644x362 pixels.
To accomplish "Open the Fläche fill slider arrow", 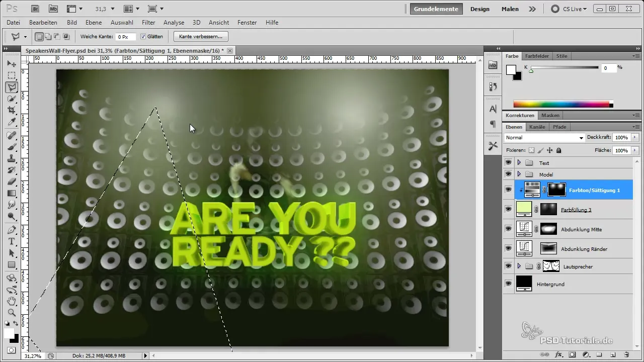I will pyautogui.click(x=635, y=150).
